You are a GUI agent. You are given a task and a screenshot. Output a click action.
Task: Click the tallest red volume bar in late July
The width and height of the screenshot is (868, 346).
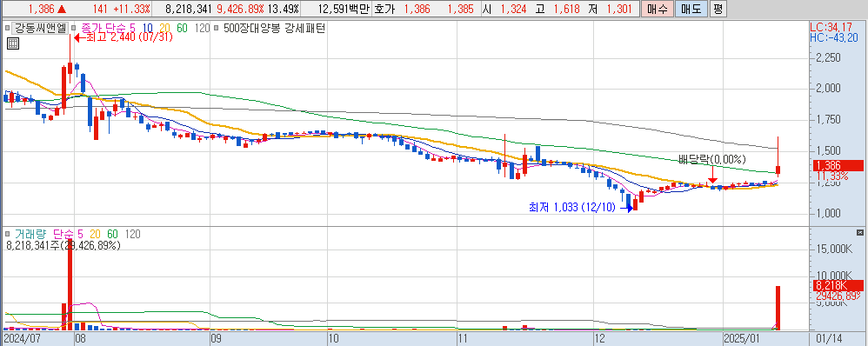pyautogui.click(x=70, y=283)
